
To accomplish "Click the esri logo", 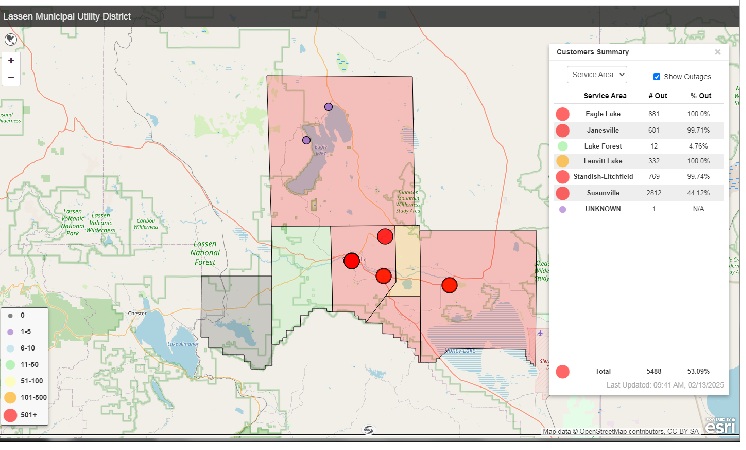I will click(720, 425).
